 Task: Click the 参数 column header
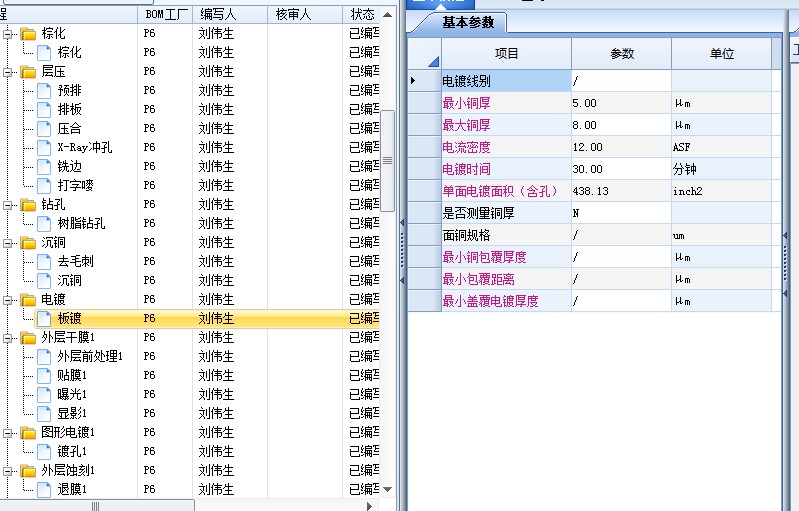[x=621, y=53]
